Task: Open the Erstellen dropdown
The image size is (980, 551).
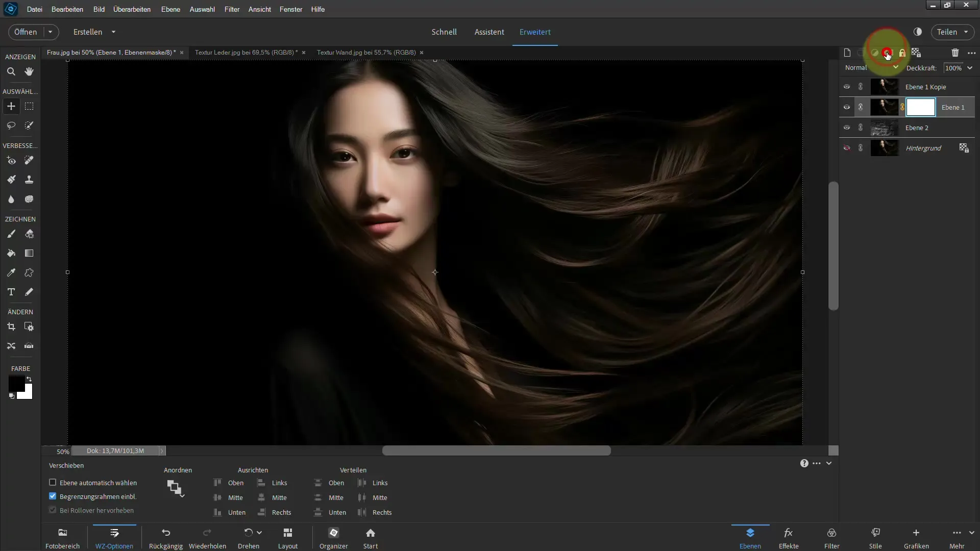Action: coord(94,32)
